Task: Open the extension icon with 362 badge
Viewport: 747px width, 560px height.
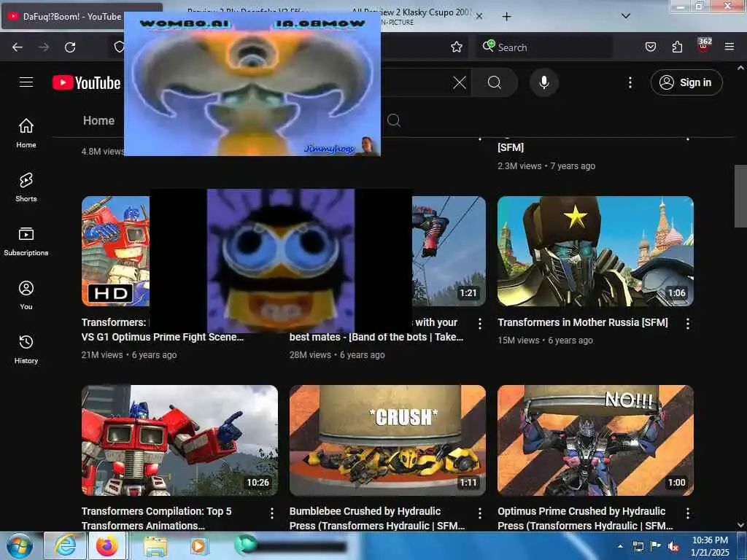Action: (704, 45)
